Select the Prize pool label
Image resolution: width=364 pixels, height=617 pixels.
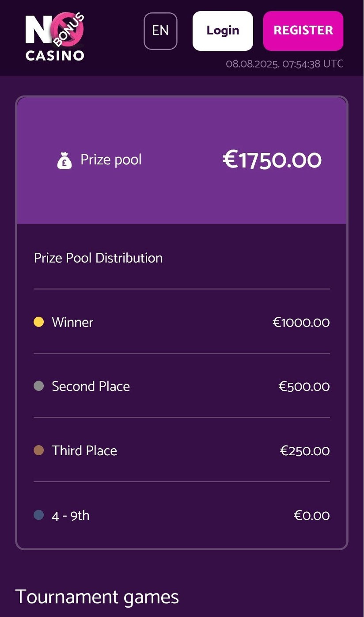click(x=111, y=160)
